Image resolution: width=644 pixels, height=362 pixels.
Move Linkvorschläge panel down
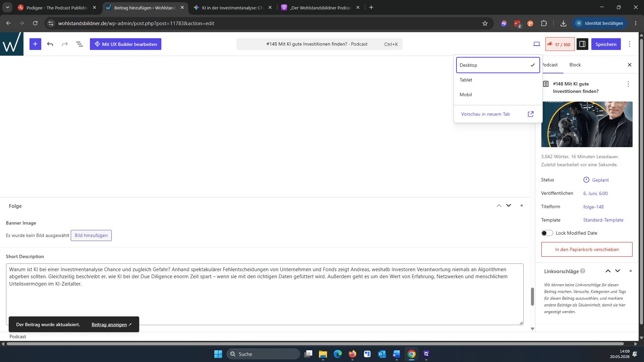click(x=618, y=271)
